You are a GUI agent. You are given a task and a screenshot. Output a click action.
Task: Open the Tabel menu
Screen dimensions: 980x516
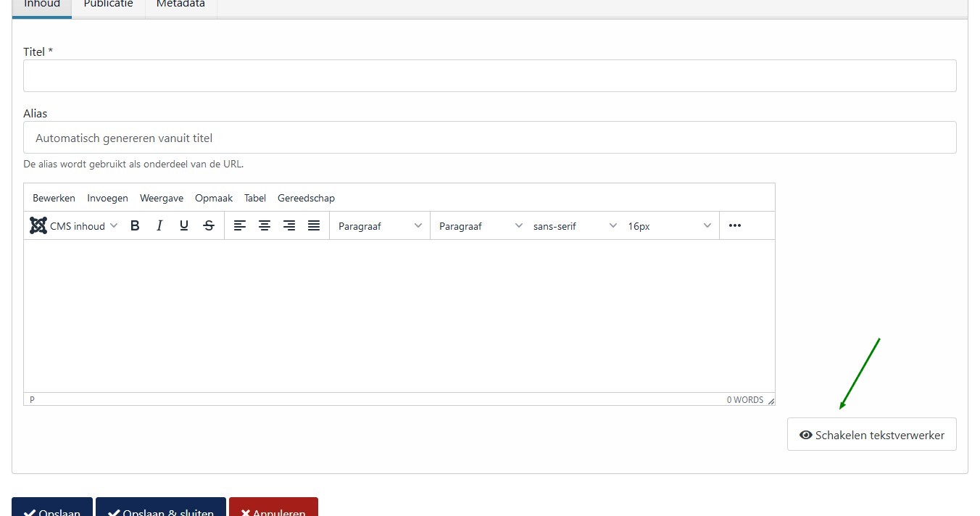tap(255, 198)
